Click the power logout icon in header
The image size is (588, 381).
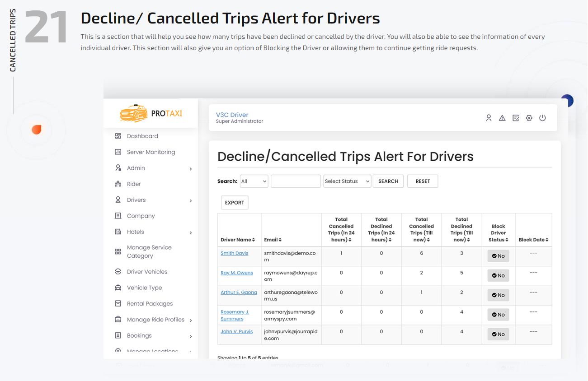(542, 118)
